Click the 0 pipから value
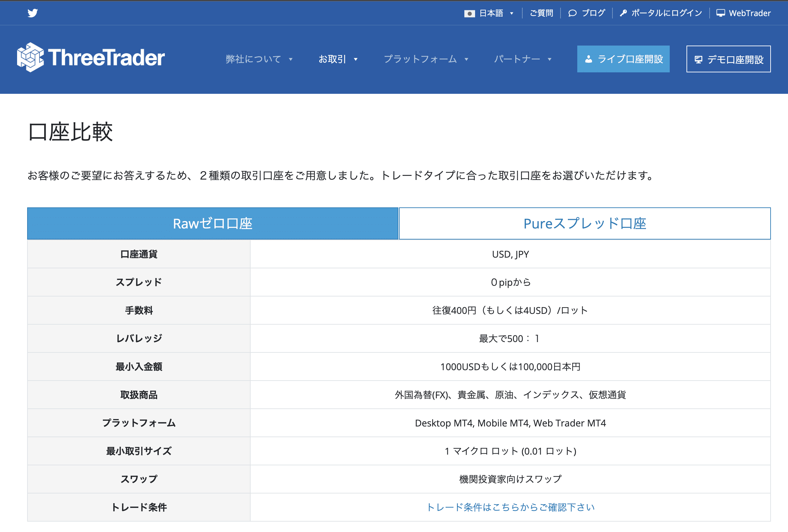Screen dimensions: 788x532 (510, 282)
